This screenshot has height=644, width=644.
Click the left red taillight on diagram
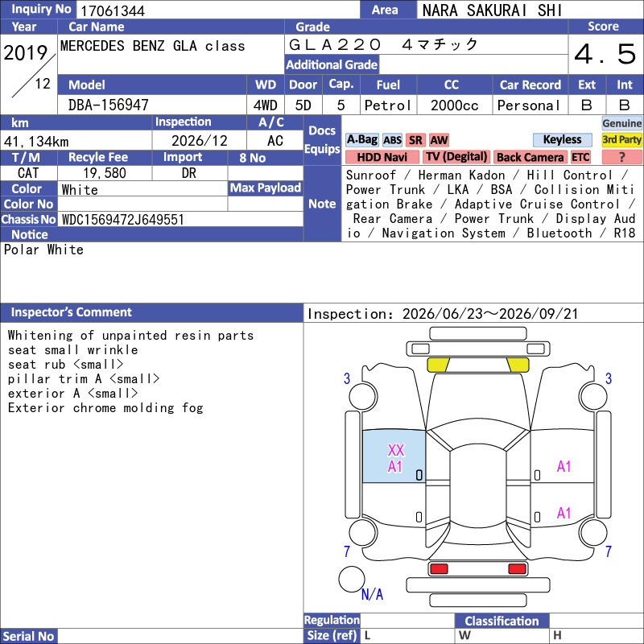pos(439,569)
